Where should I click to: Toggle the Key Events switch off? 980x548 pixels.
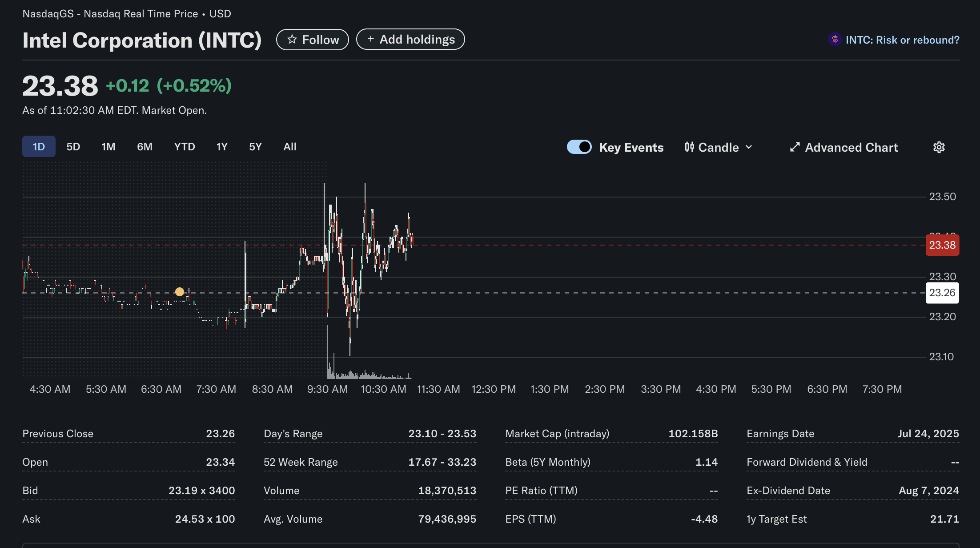579,147
